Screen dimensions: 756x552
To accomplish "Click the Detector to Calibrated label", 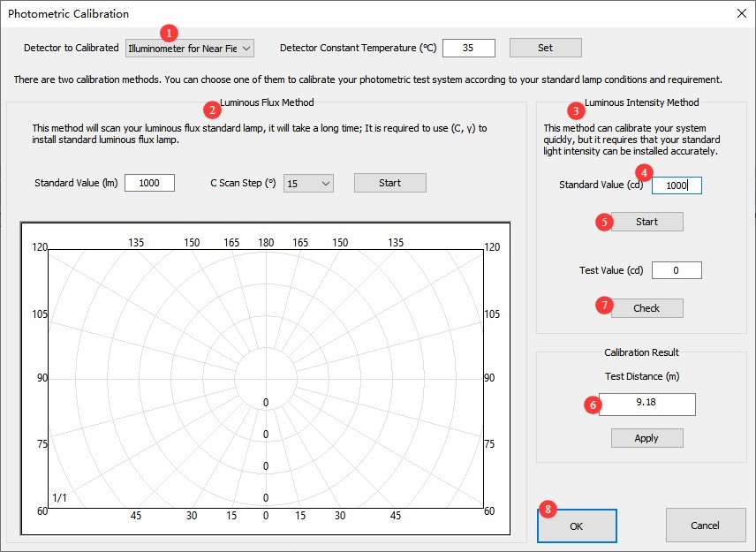I will pos(72,48).
